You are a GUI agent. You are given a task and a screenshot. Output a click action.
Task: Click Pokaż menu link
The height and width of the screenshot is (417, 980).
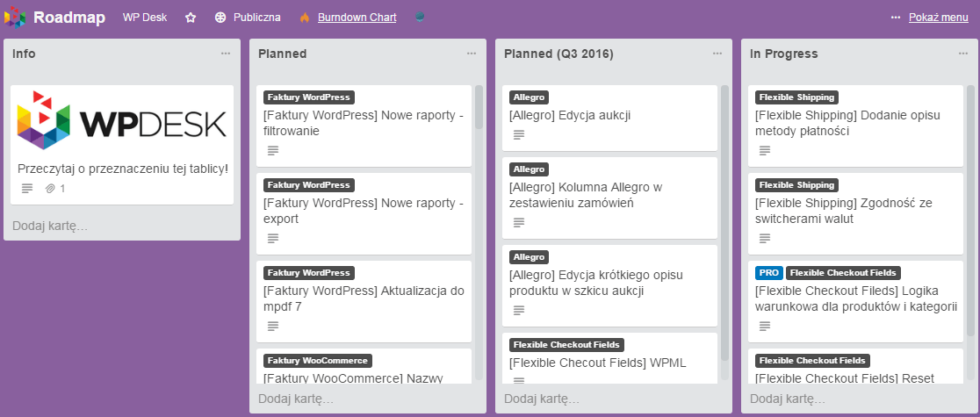938,18
